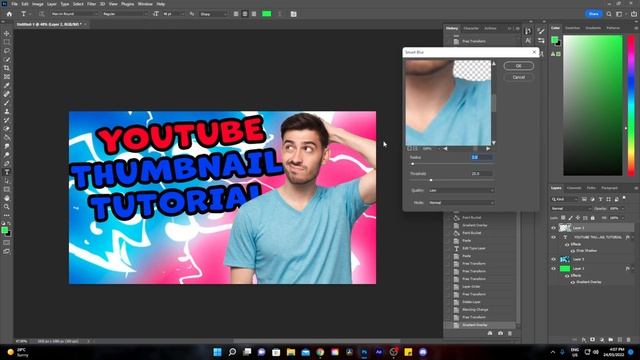Filter layers by type layers icon

pyautogui.click(x=600, y=199)
